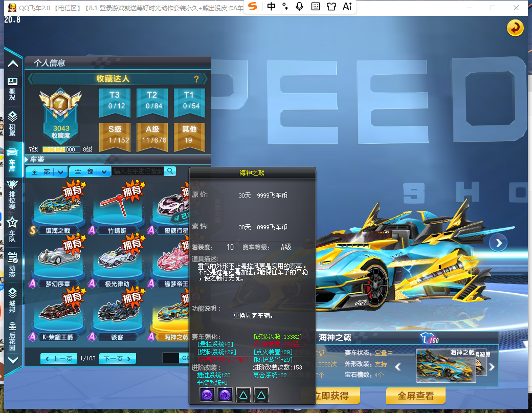The image size is (532, 413).
Task: Select the 梦幻序章 car card
Action: [58, 262]
